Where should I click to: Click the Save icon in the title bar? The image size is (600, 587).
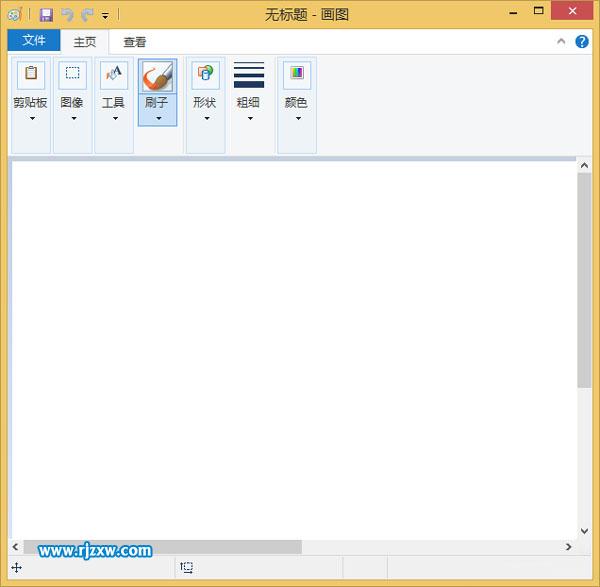46,15
